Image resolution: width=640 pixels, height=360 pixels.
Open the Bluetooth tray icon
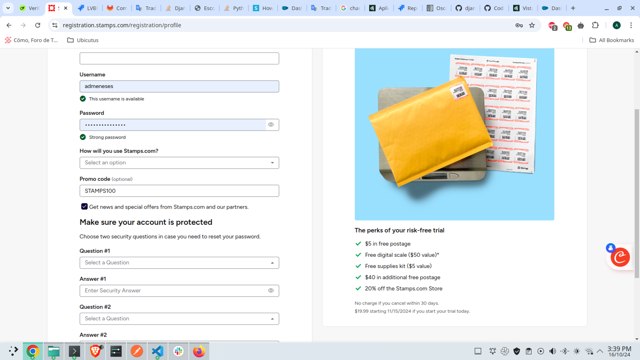pyautogui.click(x=565, y=351)
